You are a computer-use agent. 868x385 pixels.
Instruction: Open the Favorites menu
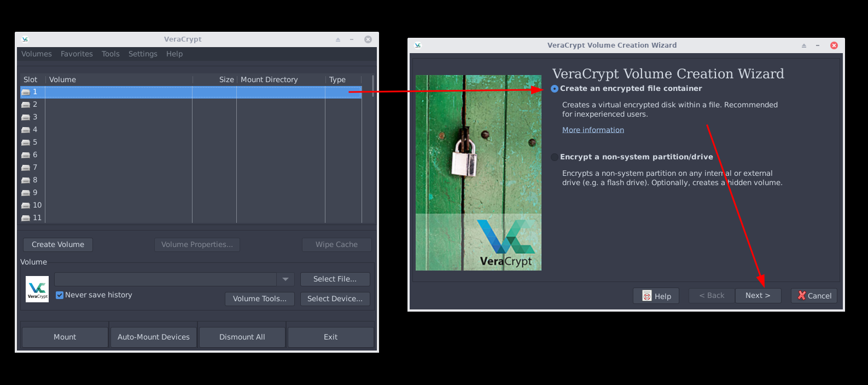(77, 54)
